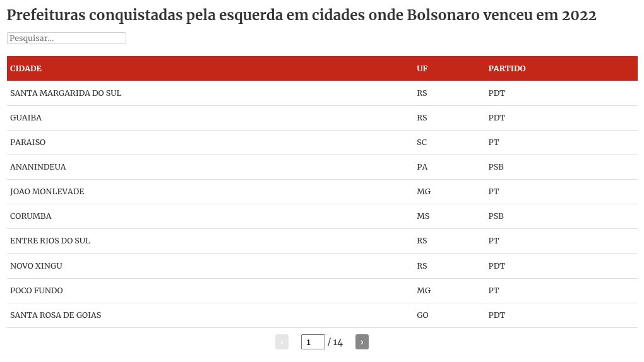Click the Pesquisar search field

(x=66, y=38)
